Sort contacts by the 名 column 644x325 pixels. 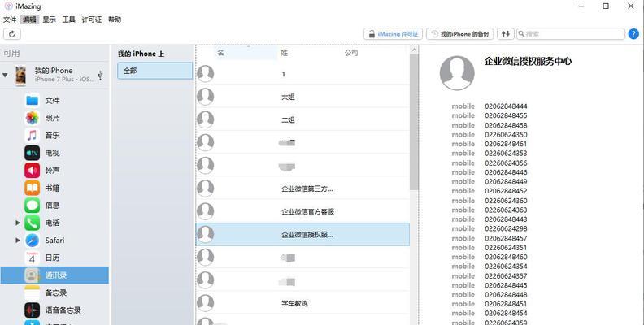220,53
